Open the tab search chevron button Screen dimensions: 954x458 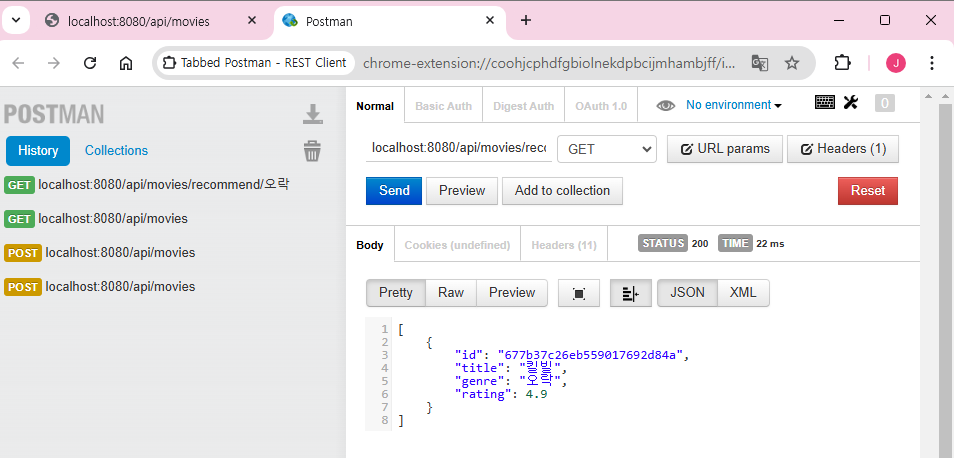[x=16, y=21]
